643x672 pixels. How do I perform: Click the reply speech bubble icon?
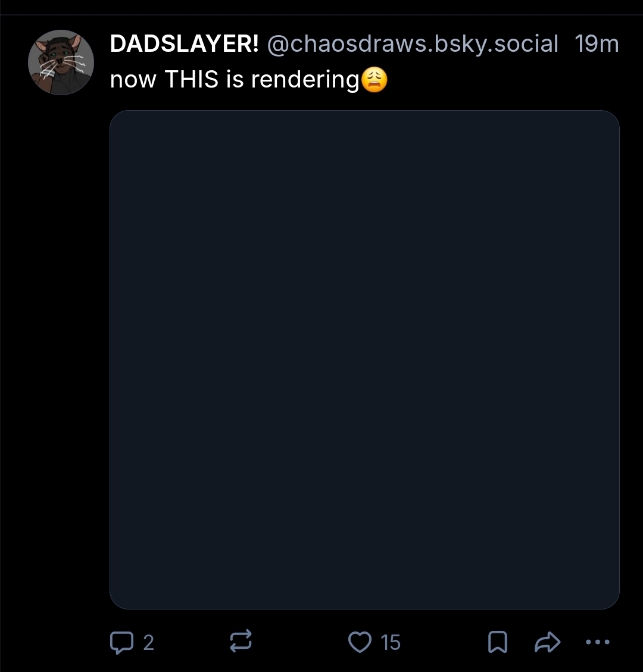121,642
